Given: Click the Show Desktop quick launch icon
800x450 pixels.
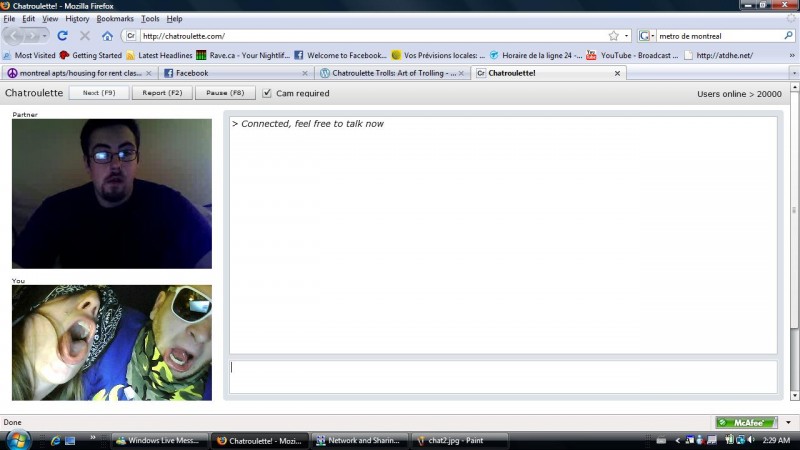Looking at the screenshot, I should (70, 440).
